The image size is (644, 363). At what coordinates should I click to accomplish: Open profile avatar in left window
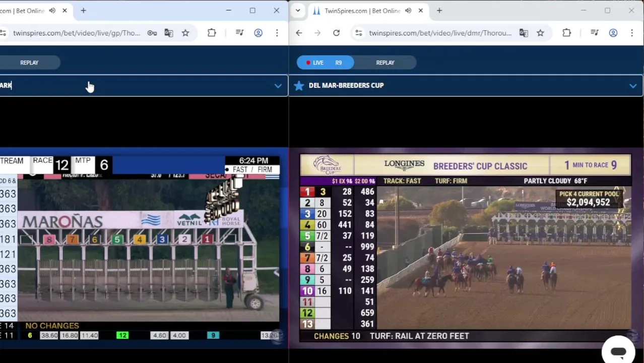click(x=258, y=33)
